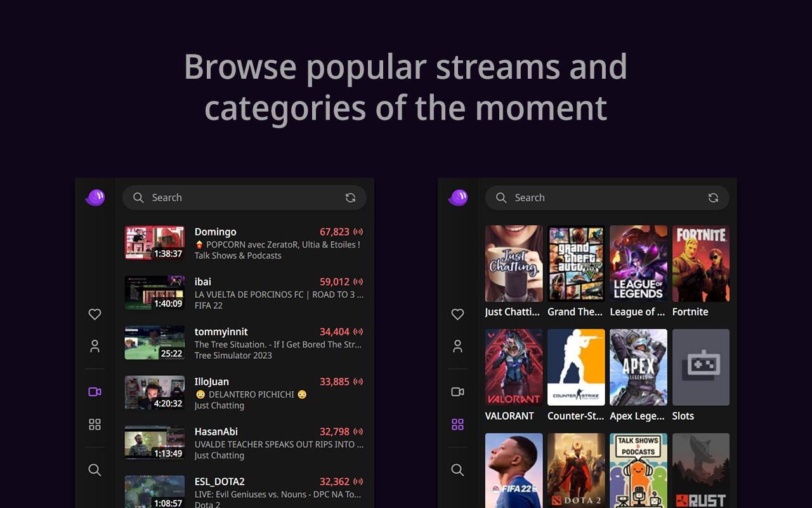Open the Talk Shows & Podcasts category cover

click(x=638, y=471)
